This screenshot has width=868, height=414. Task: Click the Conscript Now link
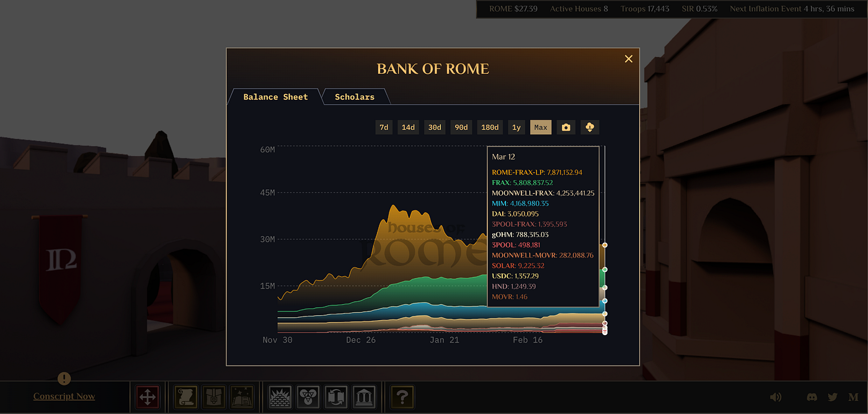[x=64, y=397]
